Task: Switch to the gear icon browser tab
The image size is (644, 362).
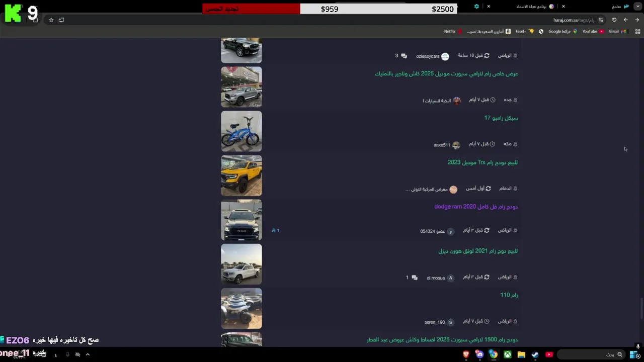Action: [x=476, y=7]
